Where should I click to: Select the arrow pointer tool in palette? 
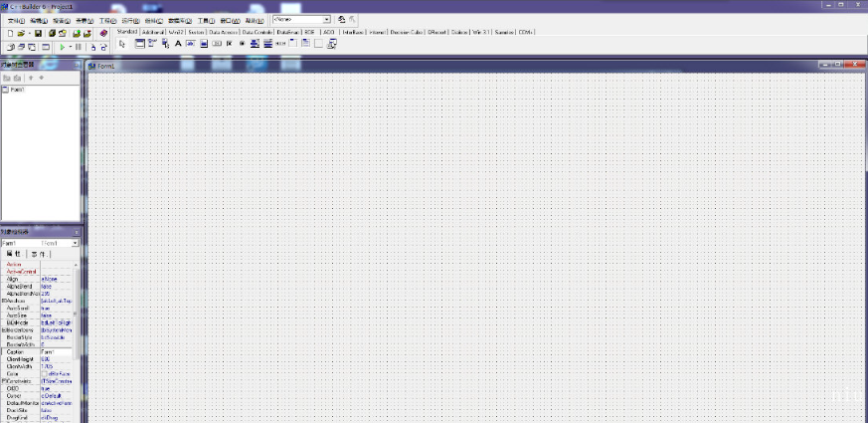click(122, 44)
